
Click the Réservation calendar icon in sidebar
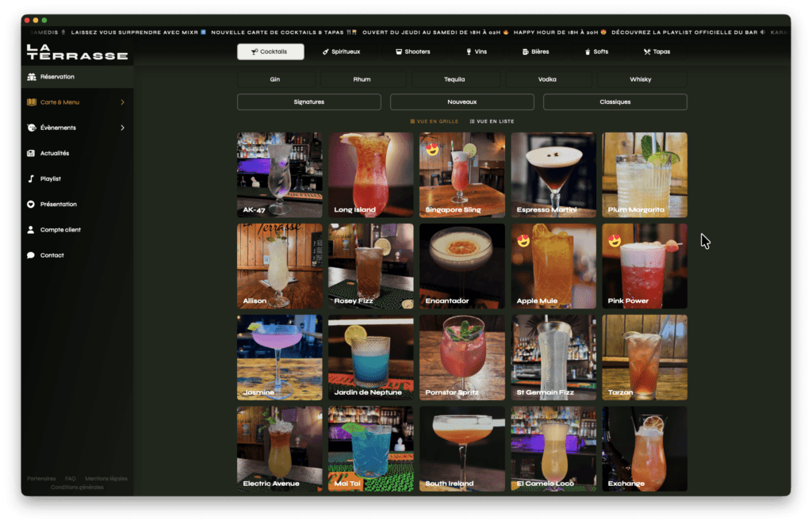click(x=29, y=76)
